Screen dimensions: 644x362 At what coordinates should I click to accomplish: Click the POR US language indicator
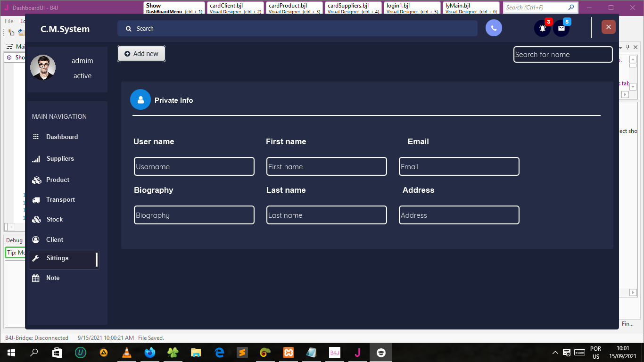596,353
